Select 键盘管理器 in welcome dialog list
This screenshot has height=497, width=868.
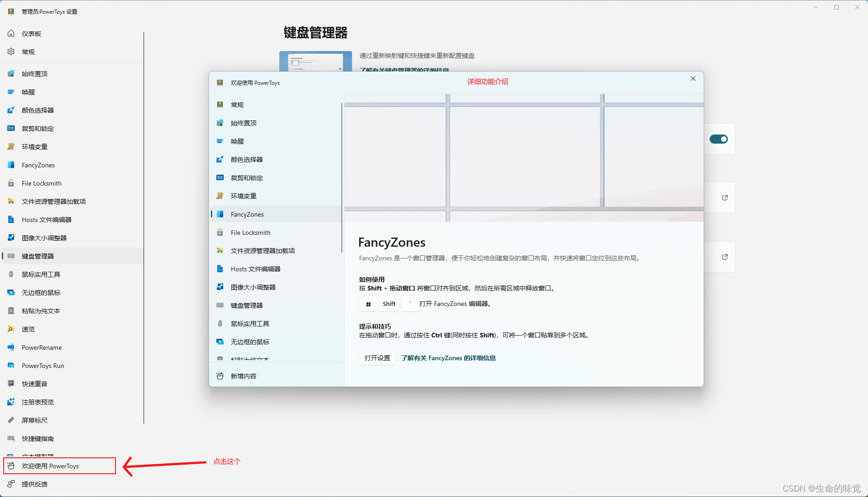click(276, 305)
